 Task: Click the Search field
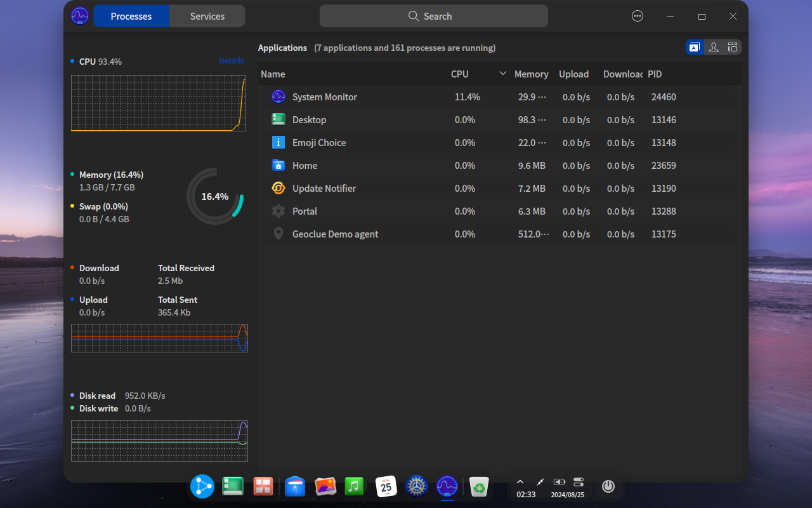[434, 16]
